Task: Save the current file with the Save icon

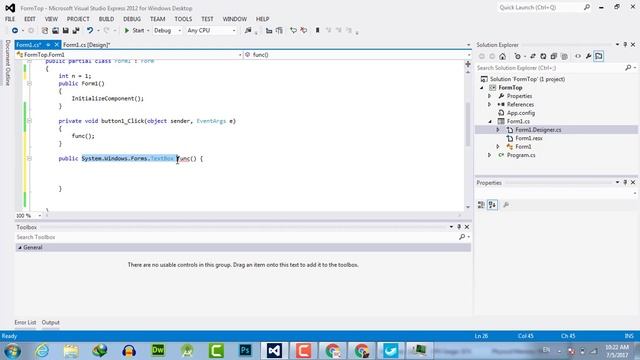Action: [x=65, y=31]
